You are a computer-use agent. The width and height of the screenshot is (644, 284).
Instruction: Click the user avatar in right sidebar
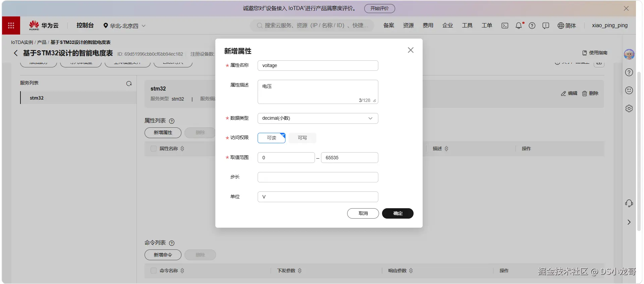(629, 54)
